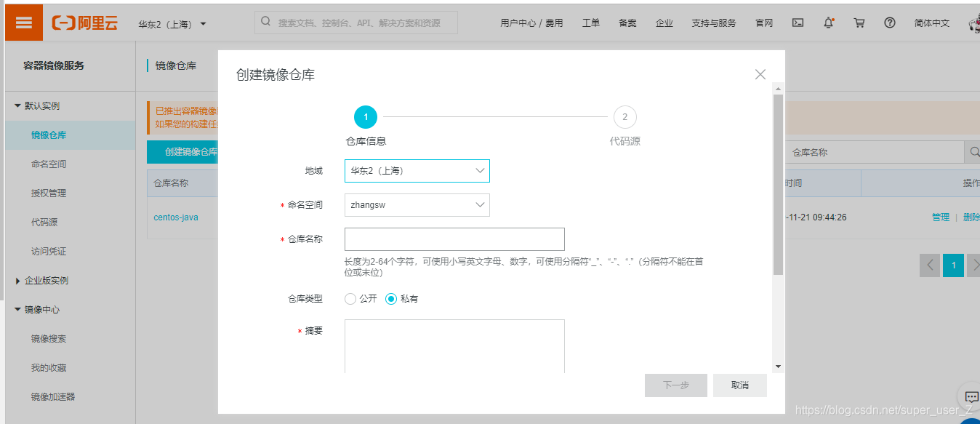Open the 地域 dropdown 华东2（上海）
This screenshot has width=980, height=424.
pos(417,171)
